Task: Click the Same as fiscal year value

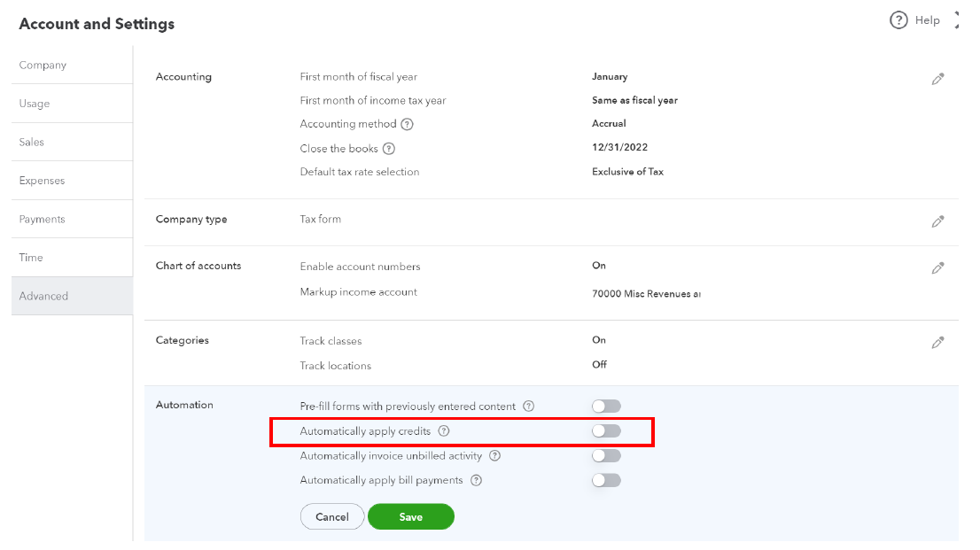Action: coord(634,100)
